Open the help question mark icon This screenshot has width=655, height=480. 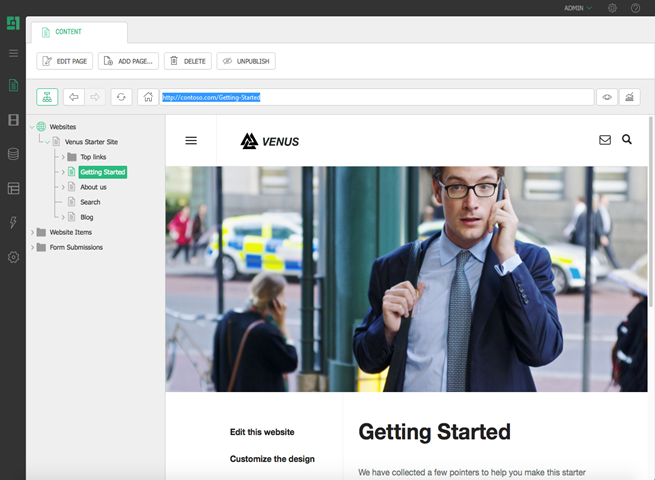pyautogui.click(x=635, y=8)
